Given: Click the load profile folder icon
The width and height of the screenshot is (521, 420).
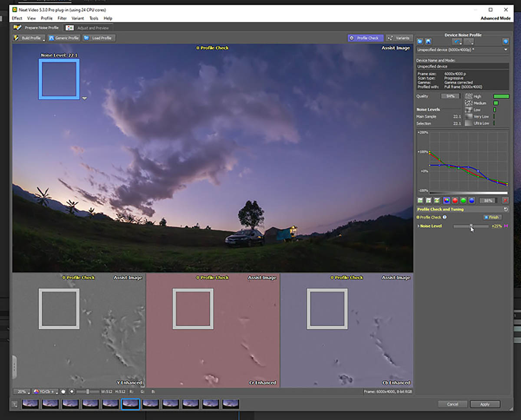Looking at the screenshot, I should click(x=420, y=42).
